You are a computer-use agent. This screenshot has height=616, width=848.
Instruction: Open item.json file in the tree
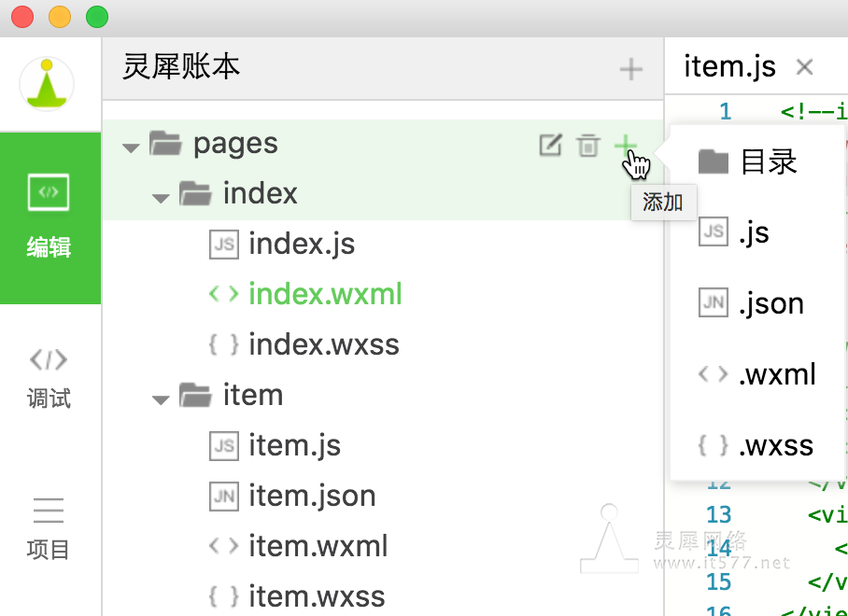tap(311, 496)
